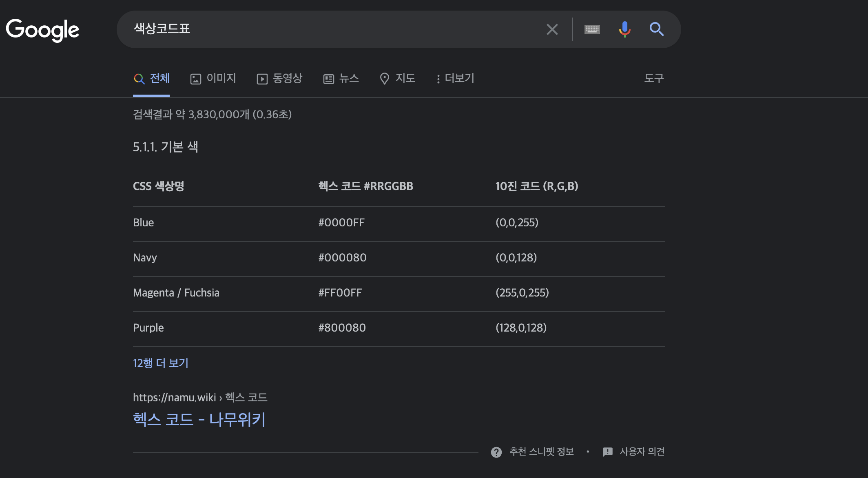Open the 더보기 more menu
Image resolution: width=868 pixels, height=478 pixels.
455,78
